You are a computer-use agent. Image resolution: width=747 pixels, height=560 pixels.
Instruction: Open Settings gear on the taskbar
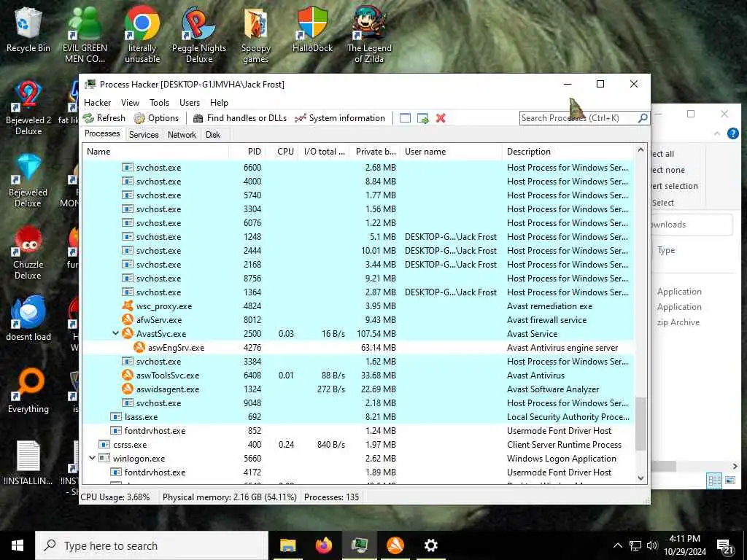pyautogui.click(x=430, y=545)
